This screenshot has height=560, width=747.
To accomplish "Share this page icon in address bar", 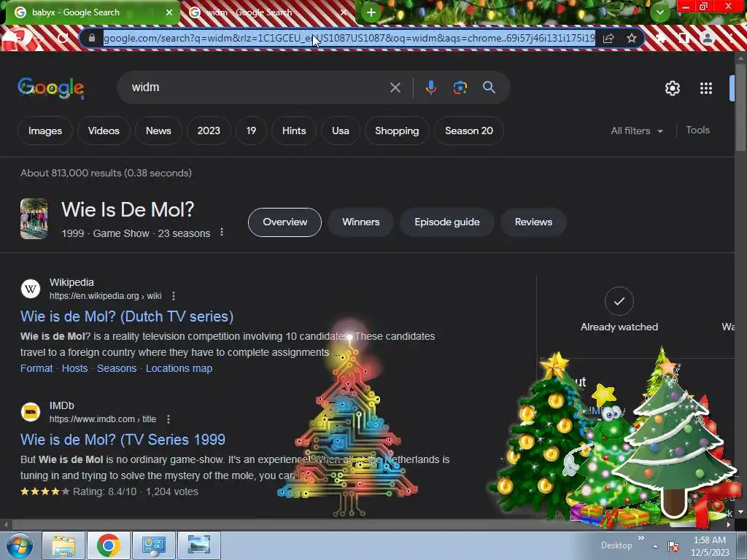I will 608,38.
